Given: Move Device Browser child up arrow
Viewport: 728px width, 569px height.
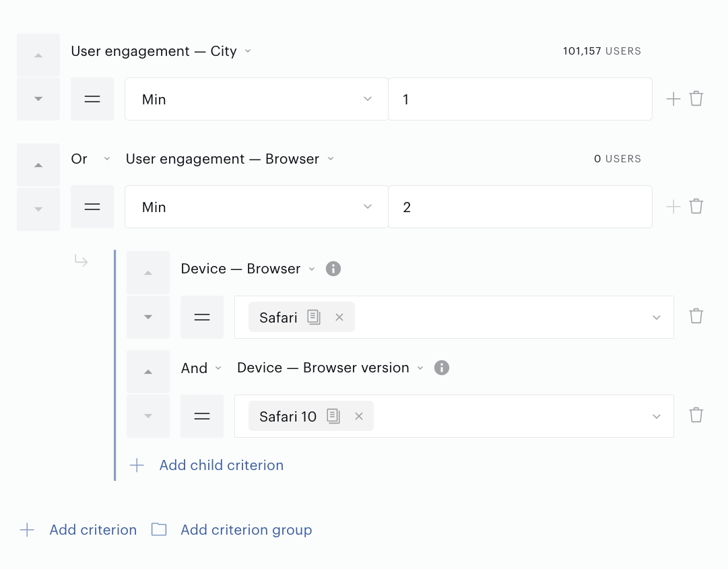Looking at the screenshot, I should (x=148, y=273).
